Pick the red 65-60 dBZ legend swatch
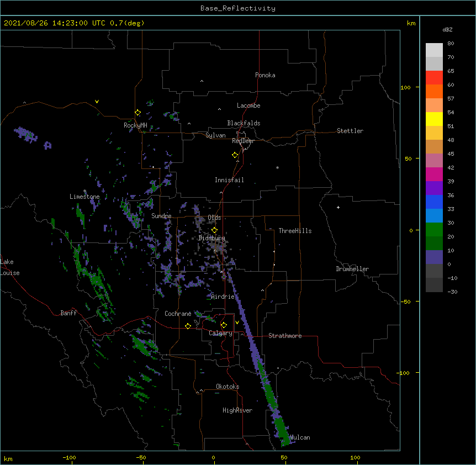Image resolution: width=476 pixels, height=465 pixels. (434, 77)
